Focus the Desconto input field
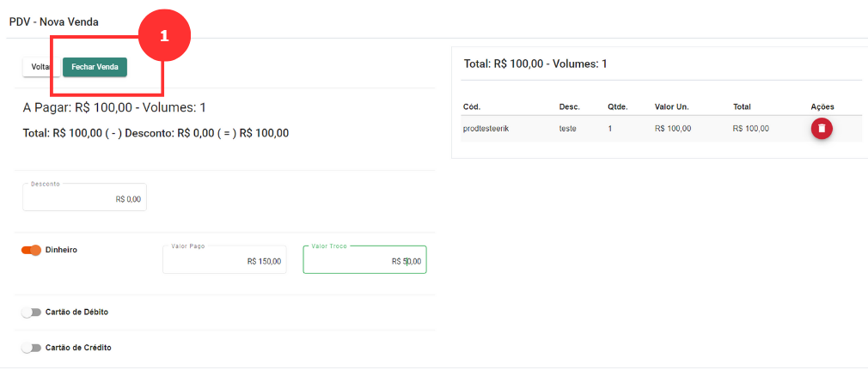Screen dimensions: 868x370 pyautogui.click(x=84, y=197)
